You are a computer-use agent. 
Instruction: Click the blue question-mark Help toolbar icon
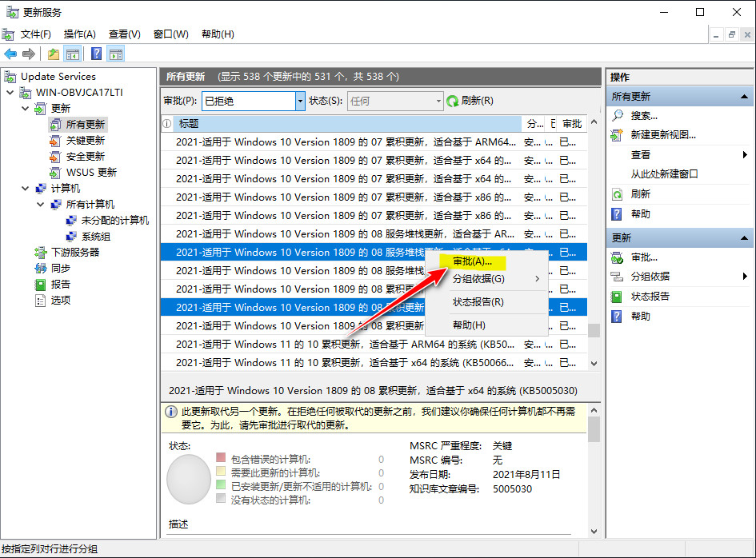click(96, 54)
